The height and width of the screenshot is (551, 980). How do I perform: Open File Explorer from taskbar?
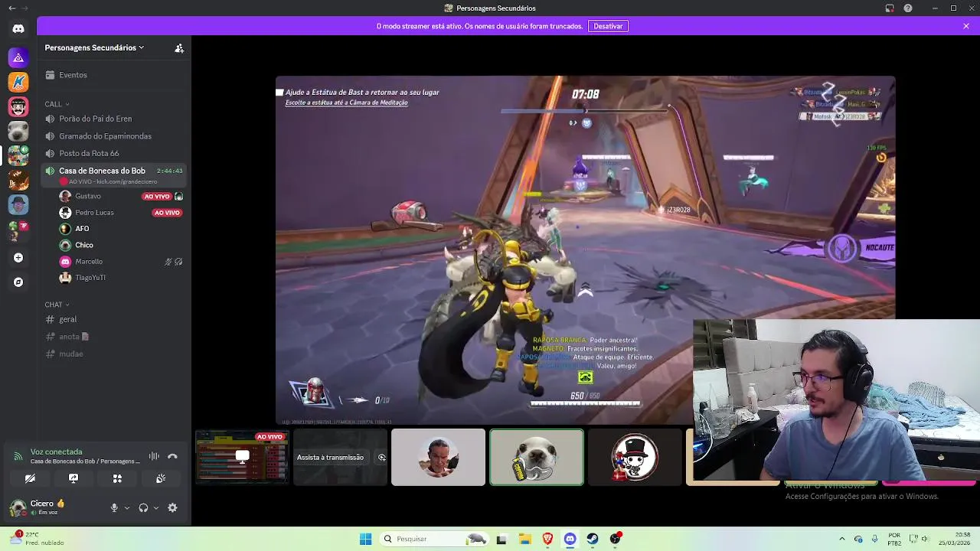coord(524,539)
